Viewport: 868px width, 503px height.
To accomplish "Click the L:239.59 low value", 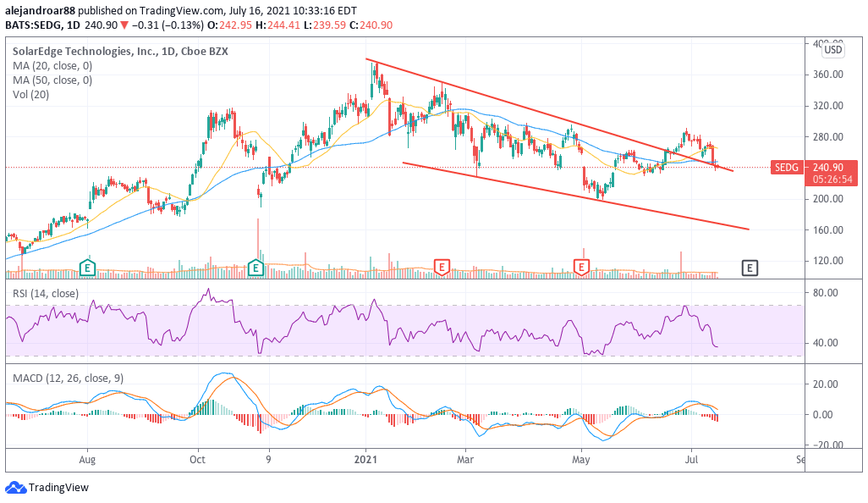I will coord(325,25).
